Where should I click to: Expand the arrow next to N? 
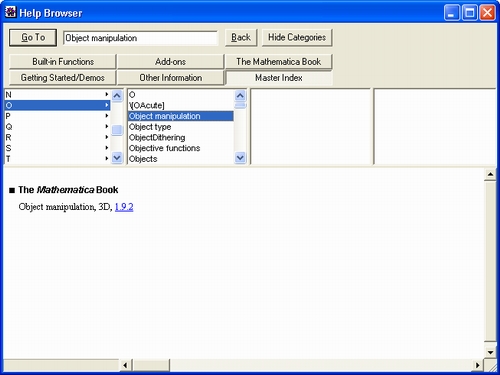pyautogui.click(x=107, y=94)
